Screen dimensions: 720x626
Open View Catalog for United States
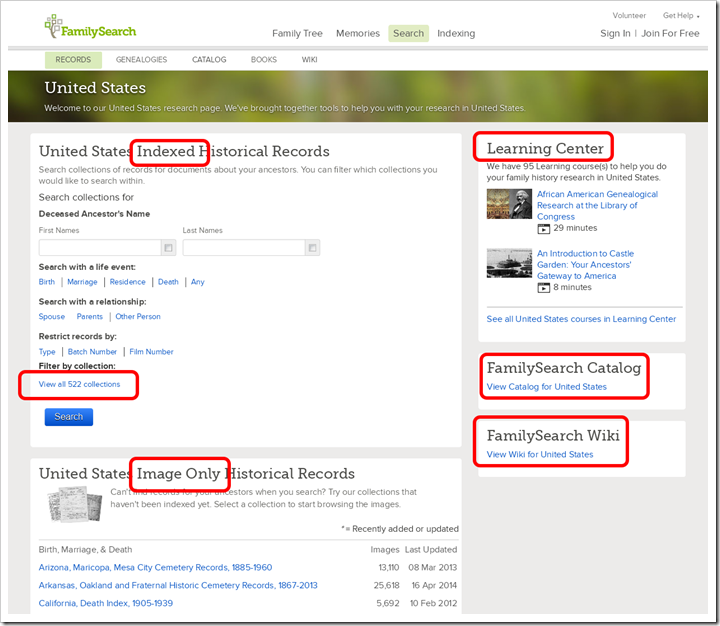coord(546,387)
